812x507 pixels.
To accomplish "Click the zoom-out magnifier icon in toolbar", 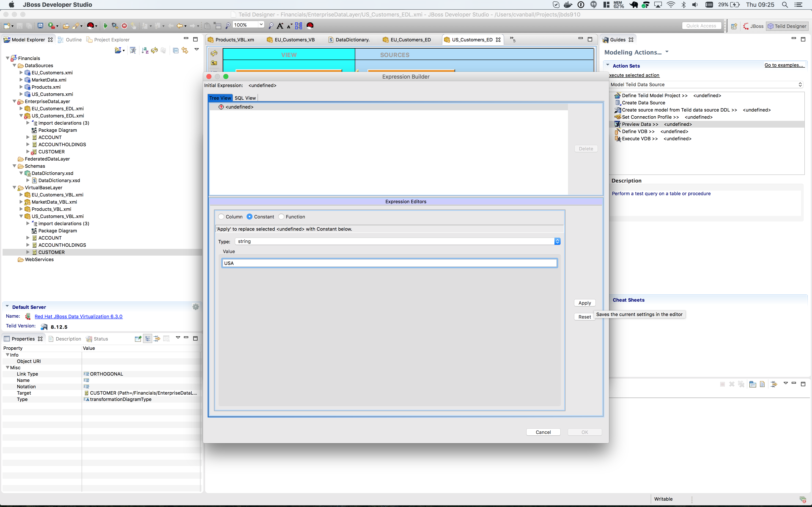I will (271, 26).
